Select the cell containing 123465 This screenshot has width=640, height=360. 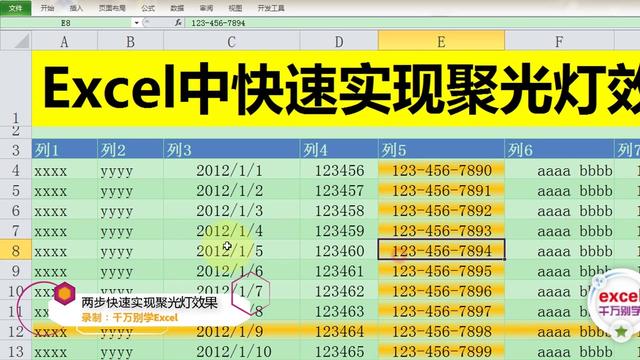339,351
